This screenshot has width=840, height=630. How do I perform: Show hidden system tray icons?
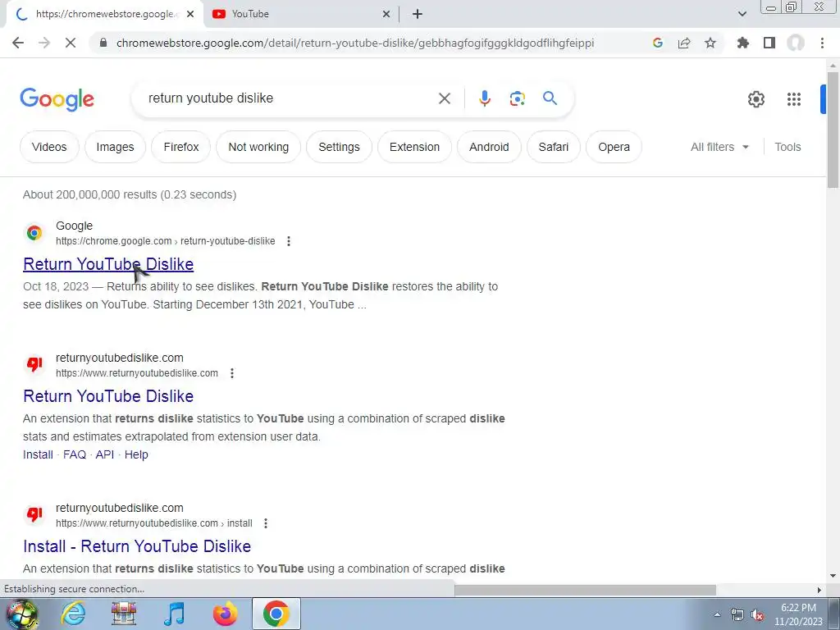click(717, 614)
